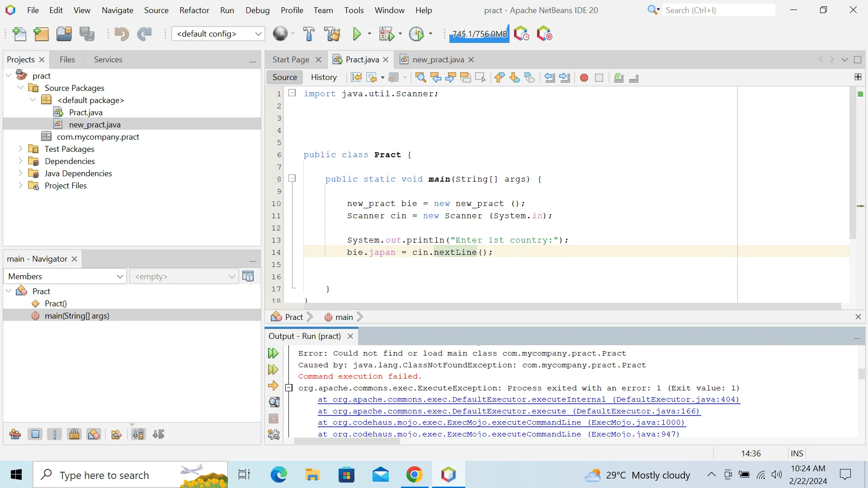This screenshot has width=868, height=488.
Task: Click the memory usage garbage collection bar
Action: coord(479,34)
